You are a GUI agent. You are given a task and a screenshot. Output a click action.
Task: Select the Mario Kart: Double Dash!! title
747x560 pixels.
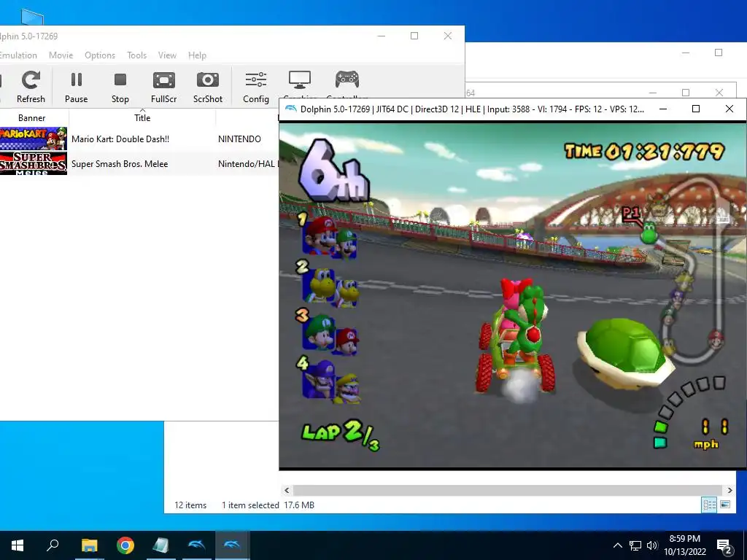120,139
